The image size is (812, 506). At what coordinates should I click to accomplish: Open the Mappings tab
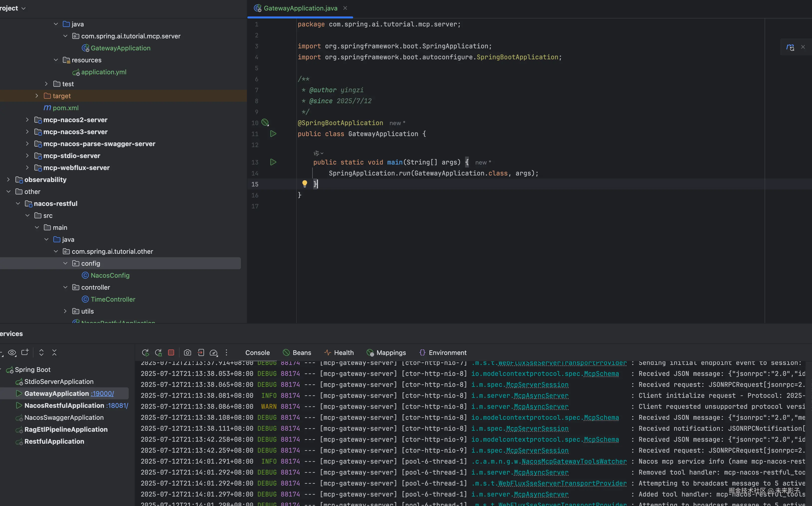(386, 352)
